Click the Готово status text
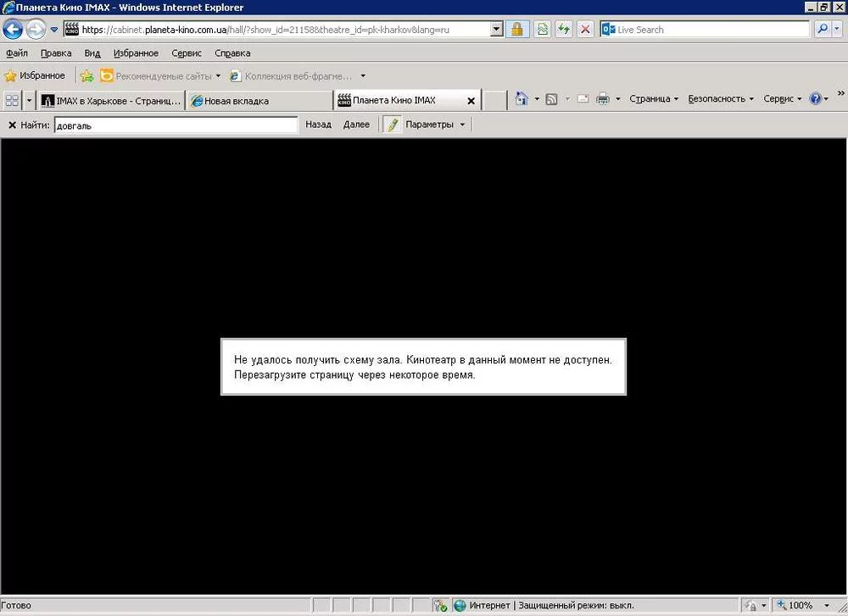 15,605
